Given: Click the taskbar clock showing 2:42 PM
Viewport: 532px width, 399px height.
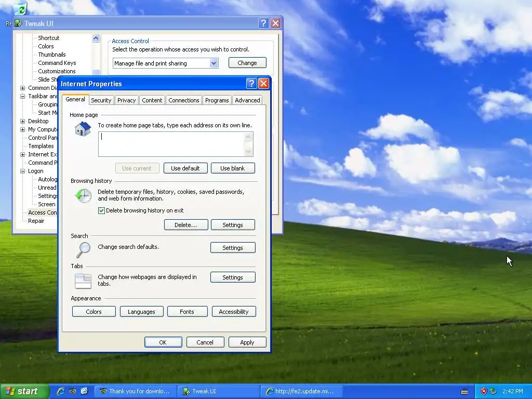Looking at the screenshot, I should (513, 391).
